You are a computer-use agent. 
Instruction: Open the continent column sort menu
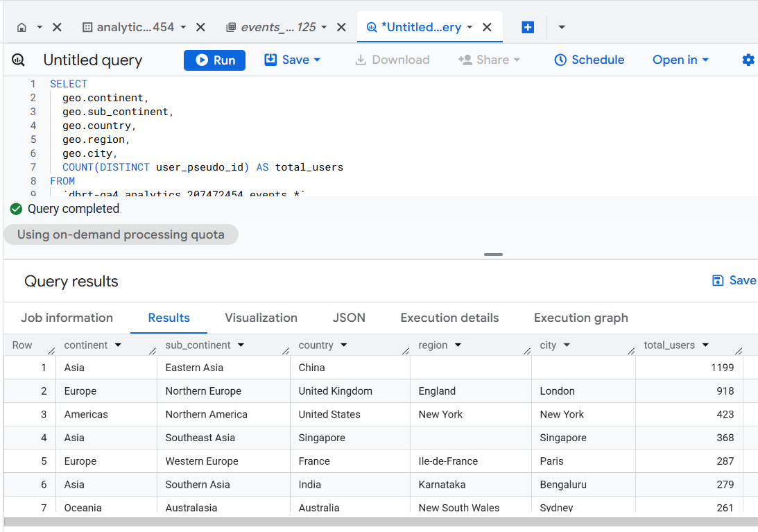click(118, 345)
